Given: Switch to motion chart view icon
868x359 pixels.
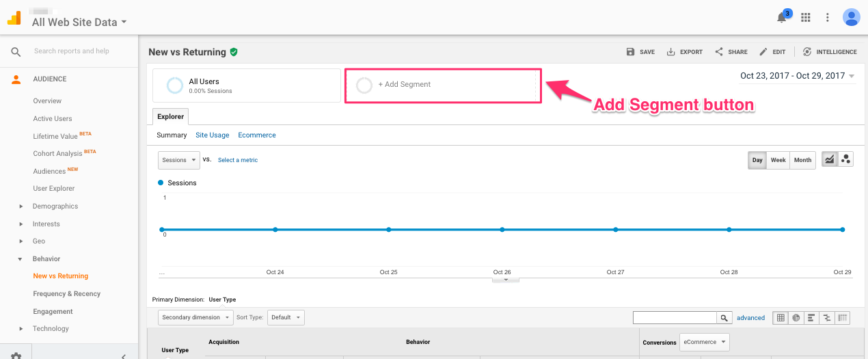Looking at the screenshot, I should [846, 159].
